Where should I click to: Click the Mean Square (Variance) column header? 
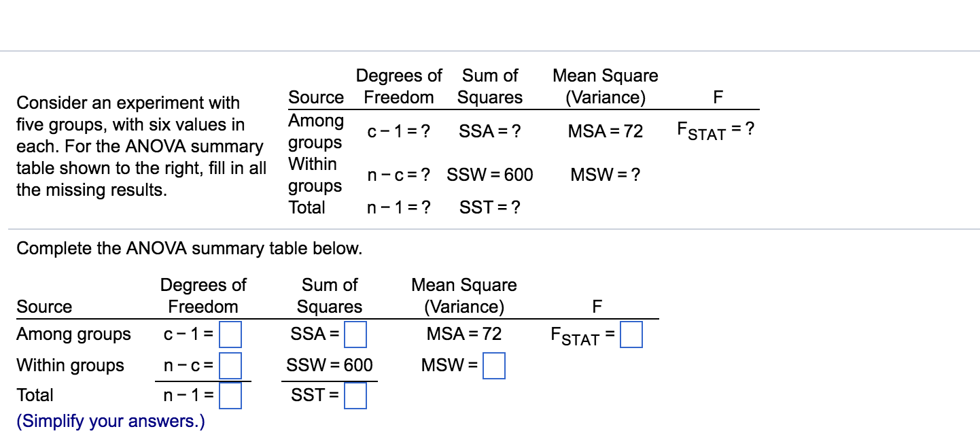[x=464, y=295]
